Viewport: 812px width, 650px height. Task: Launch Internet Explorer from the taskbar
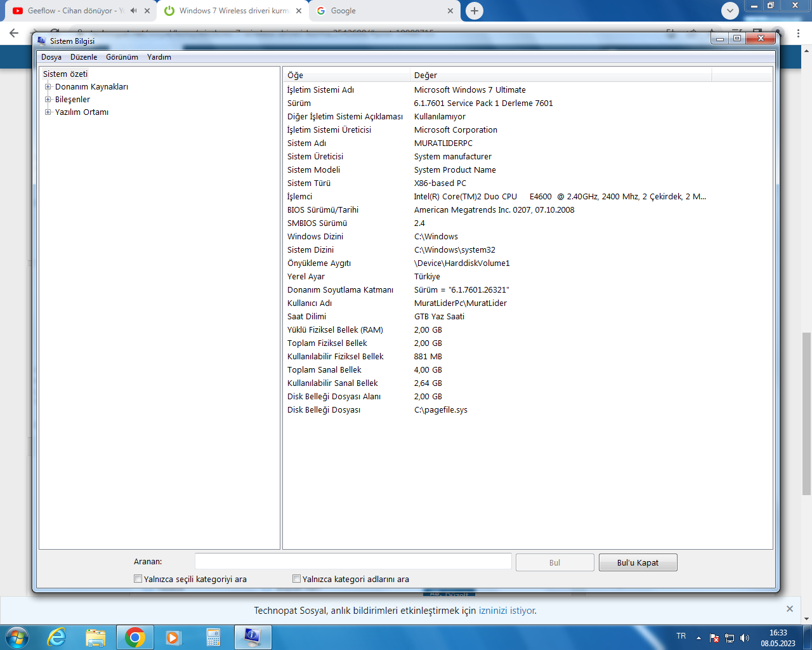(x=57, y=637)
